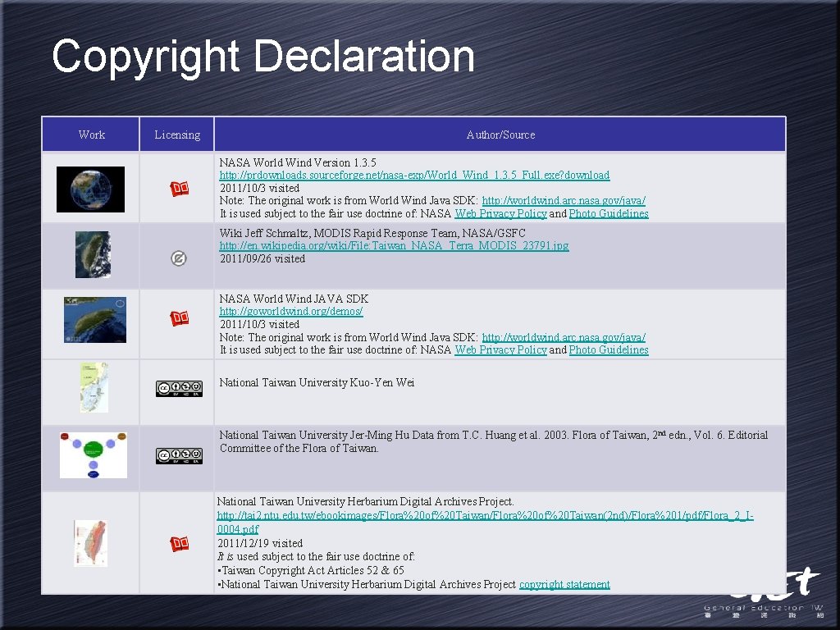Select the National Taiwan University Herbarium Digital Archives Project heading
Image resolution: width=840 pixels, height=630 pixels.
coord(365,502)
